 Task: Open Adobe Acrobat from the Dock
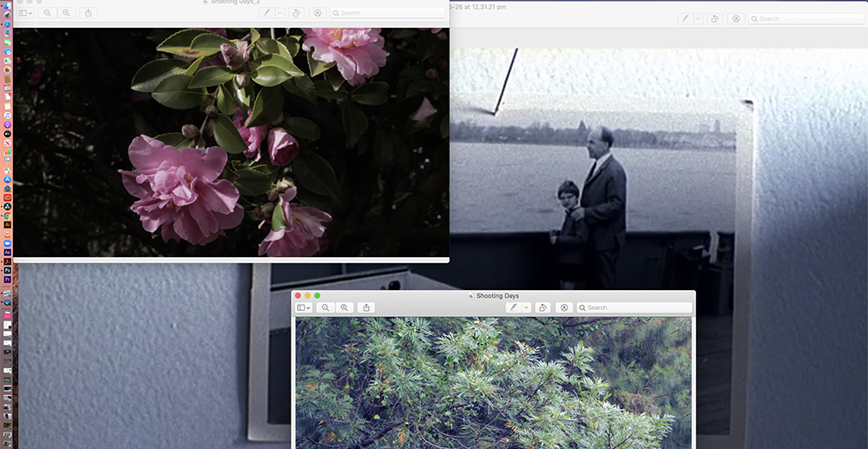click(x=7, y=261)
